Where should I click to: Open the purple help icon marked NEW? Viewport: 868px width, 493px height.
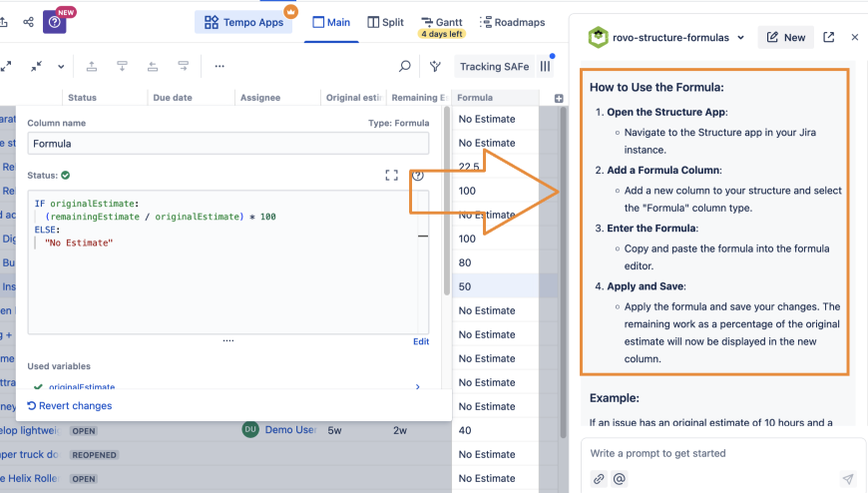(55, 22)
